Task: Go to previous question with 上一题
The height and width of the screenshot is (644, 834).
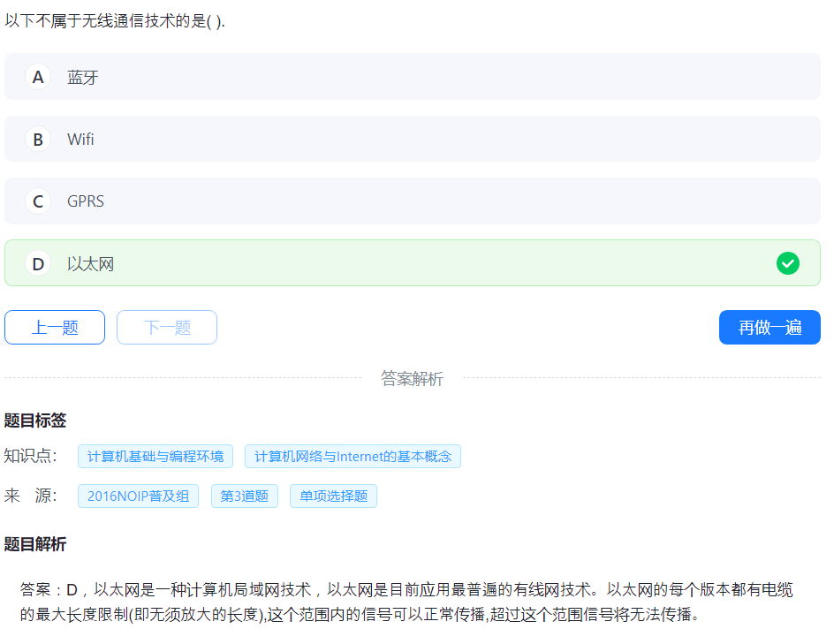Action: [55, 327]
